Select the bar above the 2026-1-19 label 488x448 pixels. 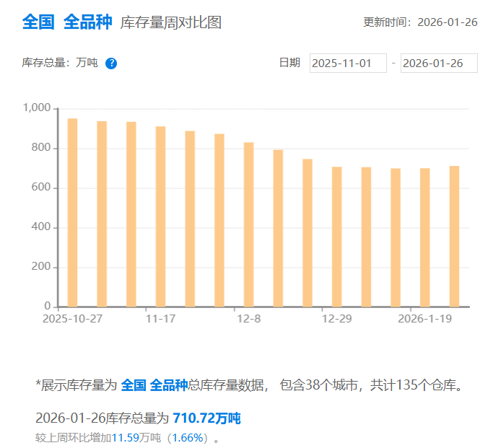pos(424,237)
